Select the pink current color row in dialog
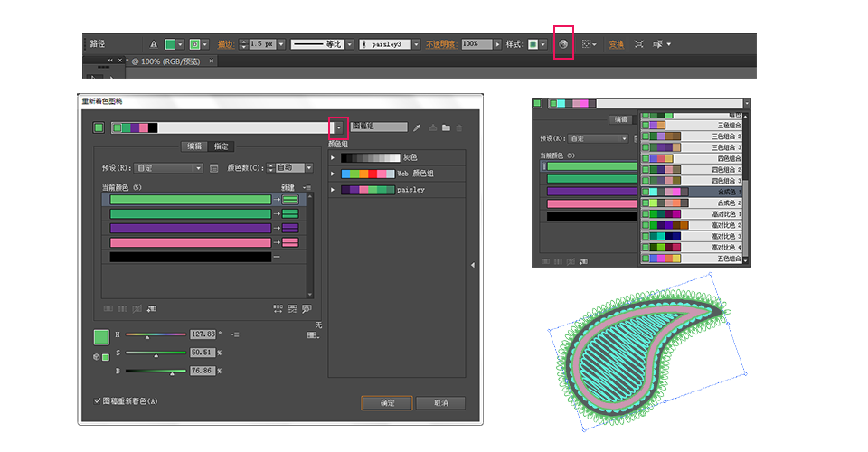Image resolution: width=868 pixels, height=452 pixels. coord(190,242)
